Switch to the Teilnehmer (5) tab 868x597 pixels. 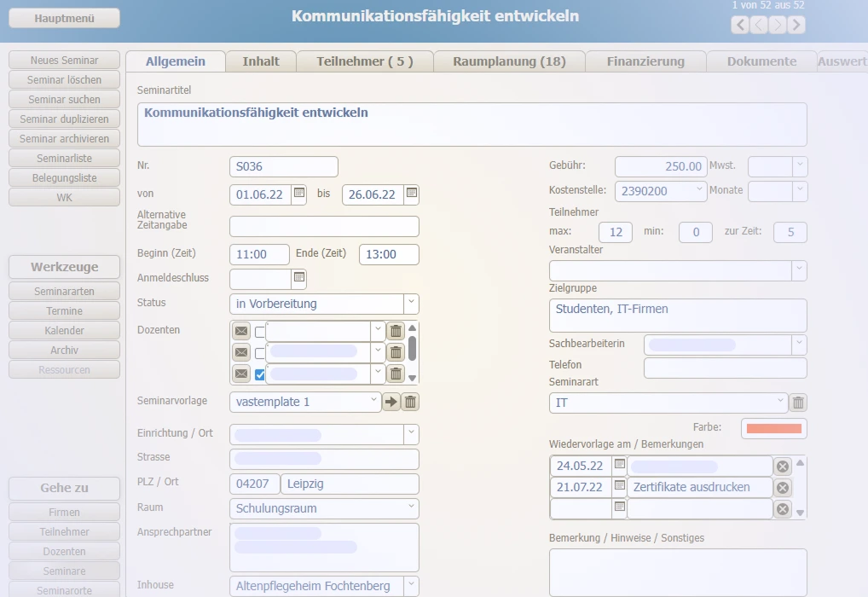coord(364,61)
